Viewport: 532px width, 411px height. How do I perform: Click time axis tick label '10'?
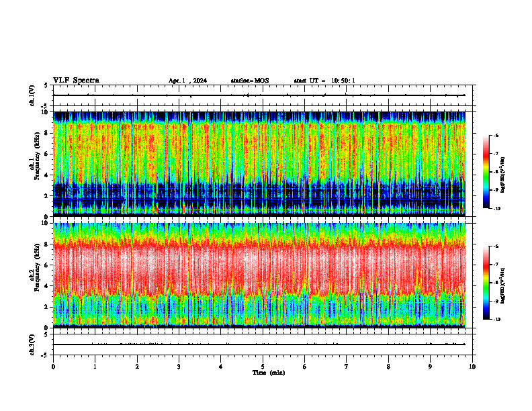(x=472, y=367)
